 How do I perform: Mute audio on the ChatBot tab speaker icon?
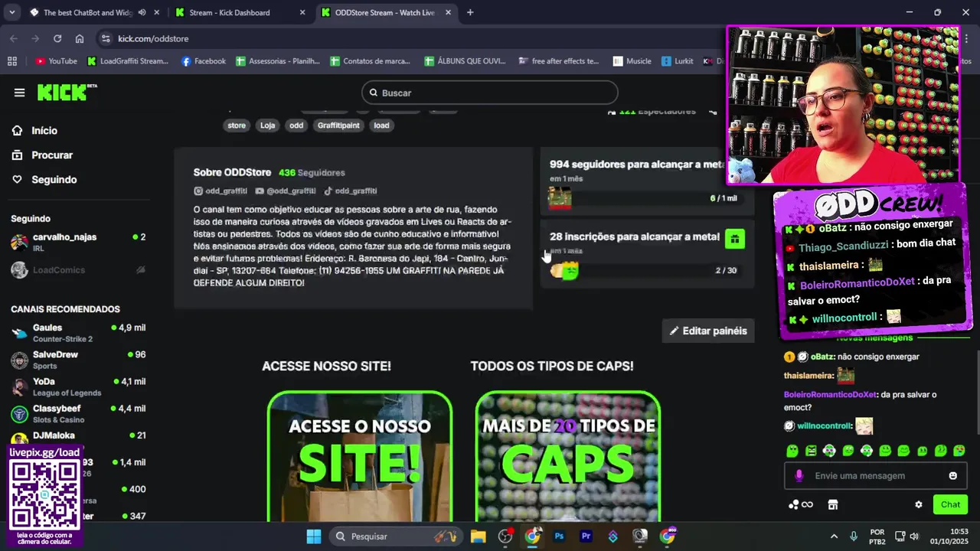coord(142,13)
